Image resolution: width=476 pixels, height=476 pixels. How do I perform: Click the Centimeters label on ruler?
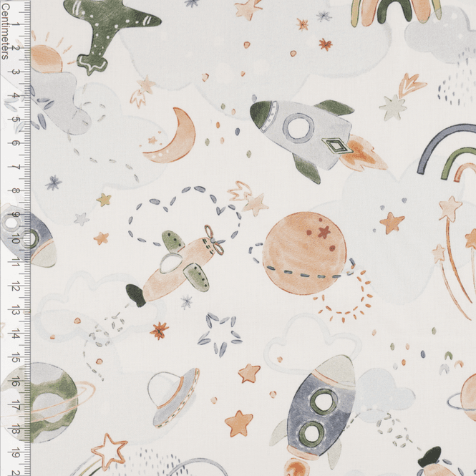point(5,31)
